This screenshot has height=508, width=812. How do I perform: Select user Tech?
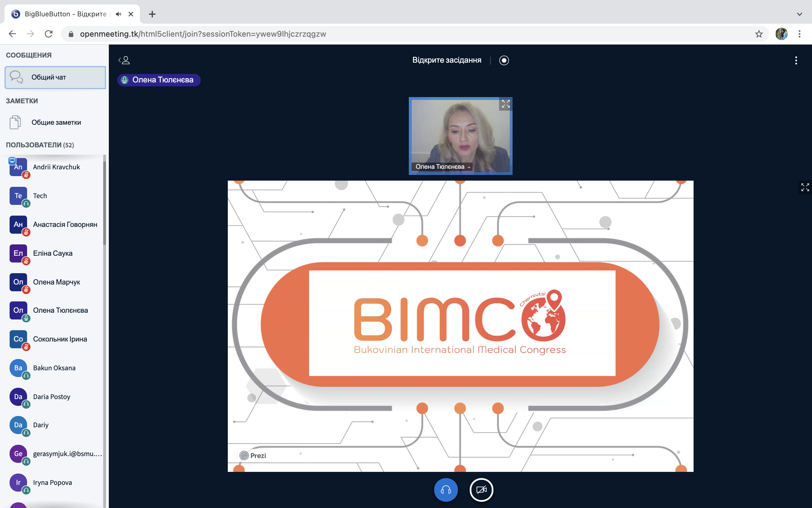tap(55, 196)
